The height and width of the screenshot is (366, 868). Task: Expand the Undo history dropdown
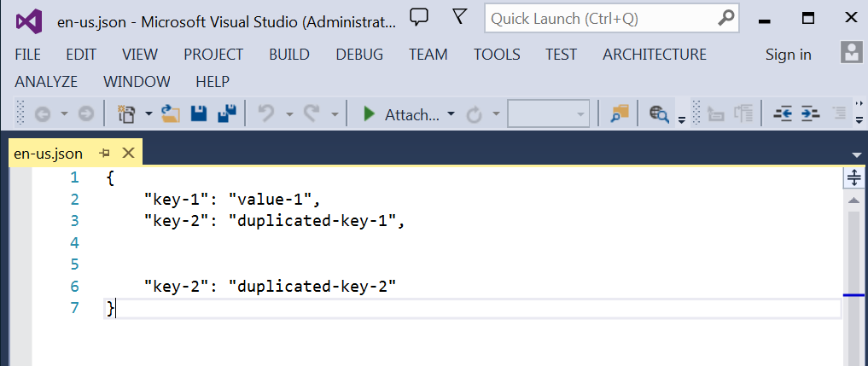(289, 114)
